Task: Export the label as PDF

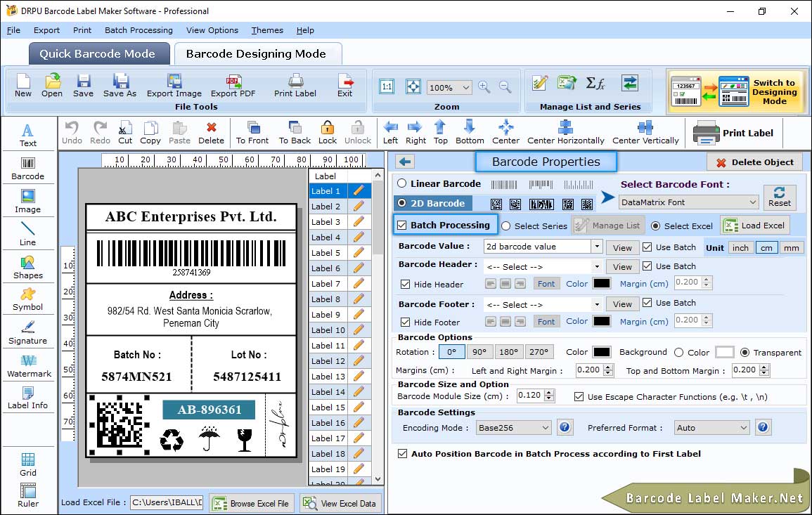Action: coord(233,86)
